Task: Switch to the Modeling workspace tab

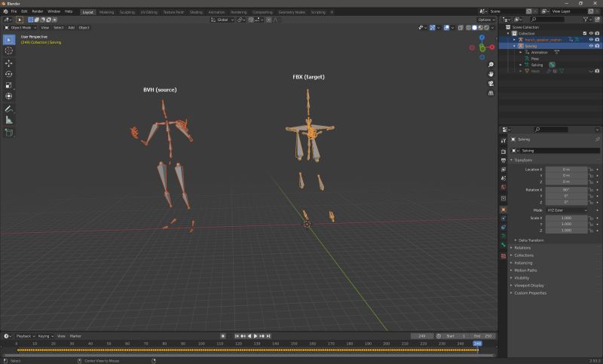Action: [106, 12]
